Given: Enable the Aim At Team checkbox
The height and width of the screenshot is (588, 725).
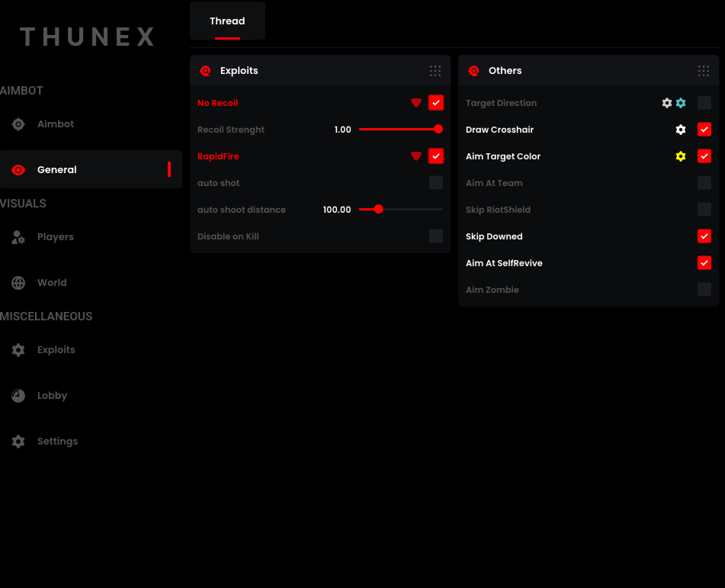Looking at the screenshot, I should pyautogui.click(x=704, y=183).
